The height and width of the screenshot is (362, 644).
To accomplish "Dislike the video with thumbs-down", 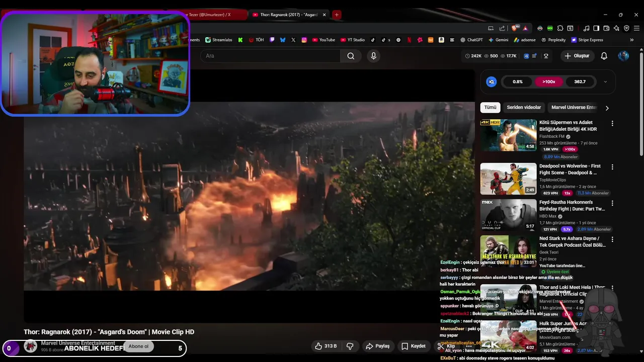I will 350,346.
